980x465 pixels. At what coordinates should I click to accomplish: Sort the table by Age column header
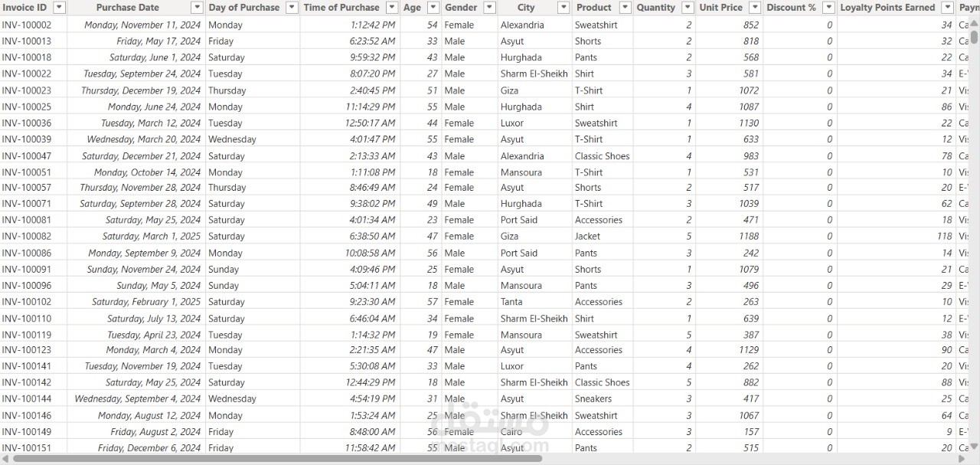pyautogui.click(x=410, y=7)
